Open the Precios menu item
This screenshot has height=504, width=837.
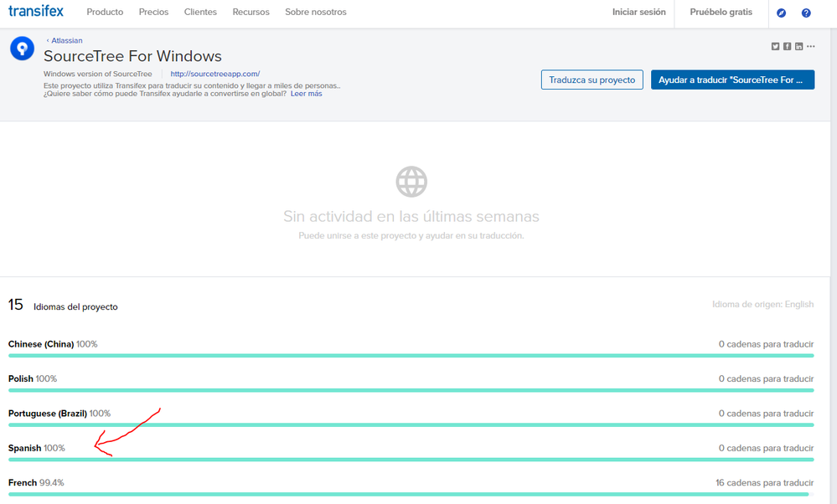coord(153,12)
